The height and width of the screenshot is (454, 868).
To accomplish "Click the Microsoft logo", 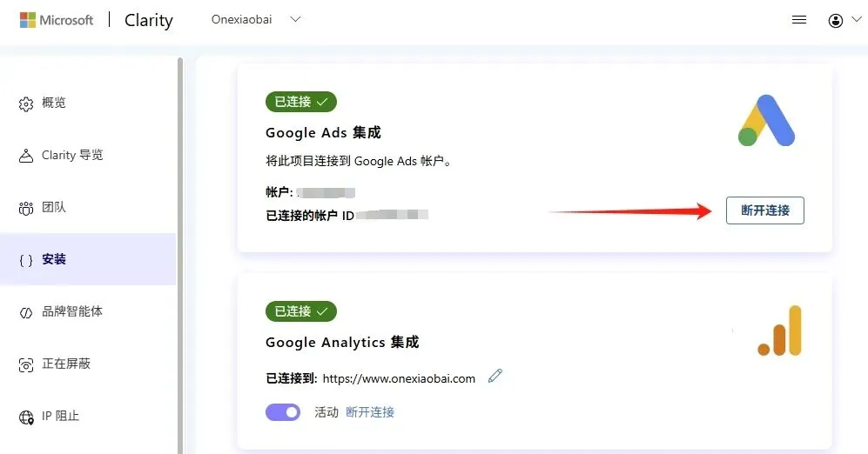I will (57, 20).
